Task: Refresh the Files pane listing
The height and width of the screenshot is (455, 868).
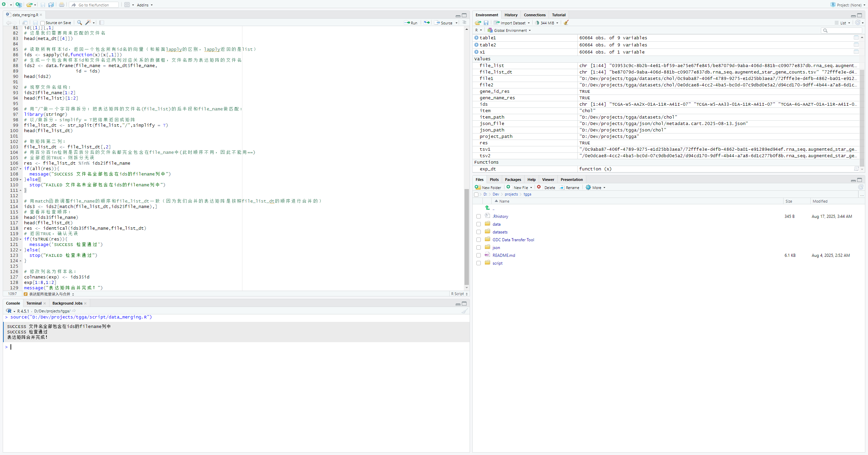Action: (x=861, y=187)
